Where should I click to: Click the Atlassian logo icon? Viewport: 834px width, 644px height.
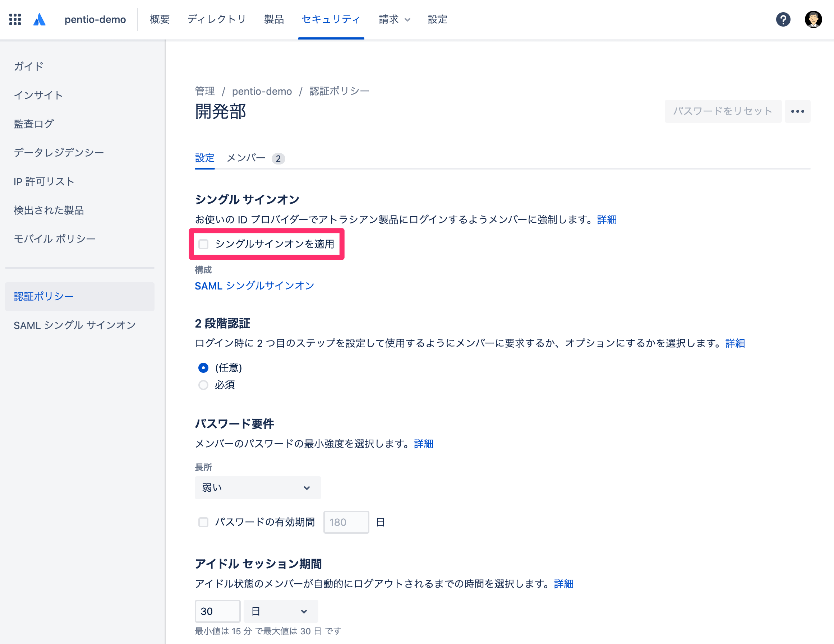(x=39, y=19)
